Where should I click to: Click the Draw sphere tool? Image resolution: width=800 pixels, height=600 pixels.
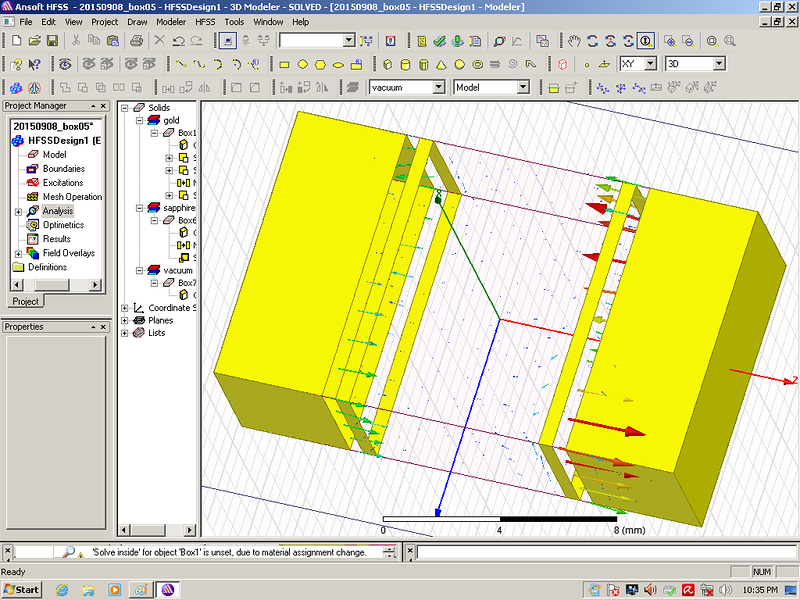(460, 64)
